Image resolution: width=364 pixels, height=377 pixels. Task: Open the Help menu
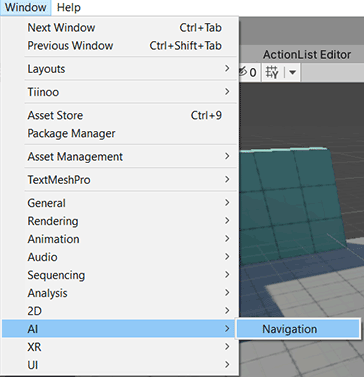tap(69, 7)
